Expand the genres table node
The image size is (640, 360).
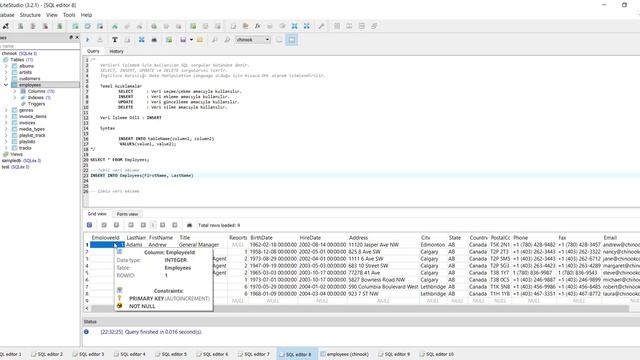pos(6,110)
